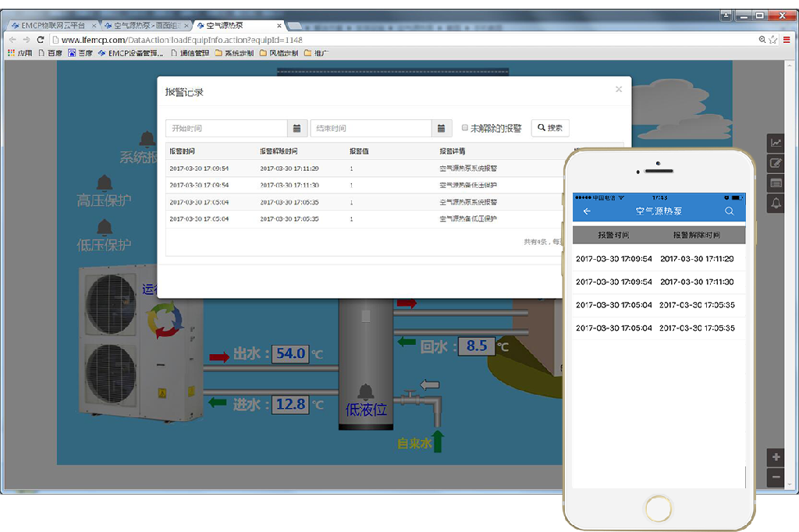This screenshot has height=532, width=799.
Task: Click the 报警值 column header
Action: [x=359, y=151]
